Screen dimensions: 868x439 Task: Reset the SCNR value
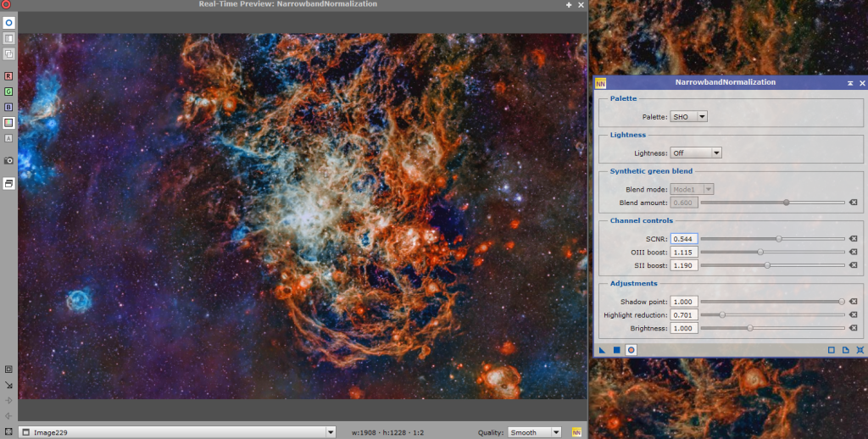coord(853,239)
